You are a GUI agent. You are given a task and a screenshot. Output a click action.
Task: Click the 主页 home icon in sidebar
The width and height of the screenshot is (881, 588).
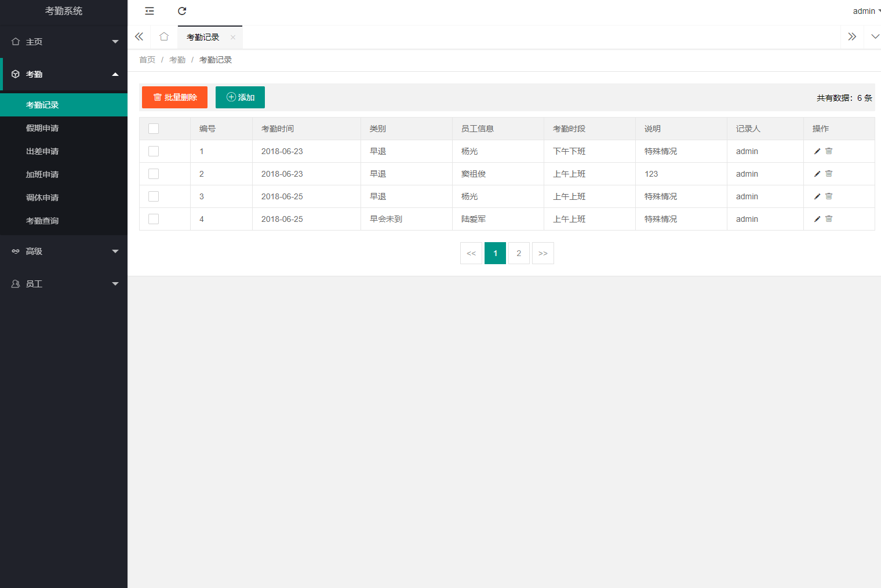16,42
